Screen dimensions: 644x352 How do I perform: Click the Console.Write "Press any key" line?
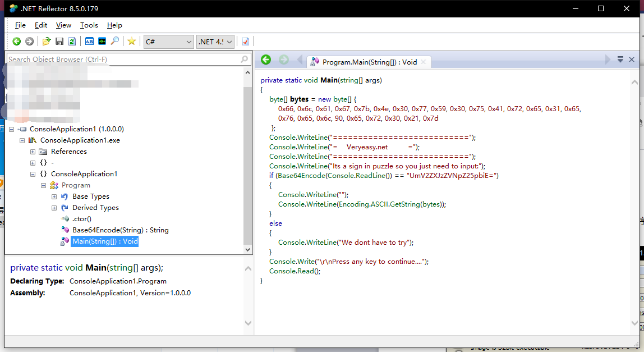pos(349,262)
